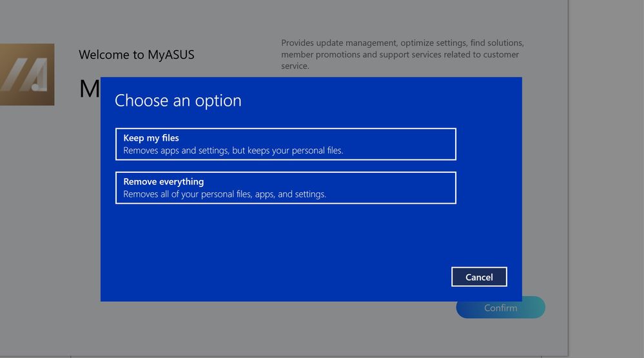Click the bold Keep my files title
The height and width of the screenshot is (358, 644).
pos(151,138)
